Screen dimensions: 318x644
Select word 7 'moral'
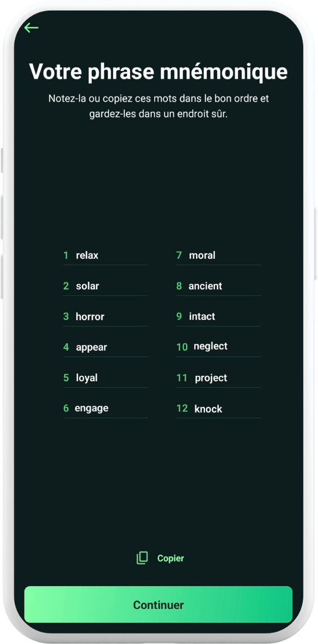[202, 255]
